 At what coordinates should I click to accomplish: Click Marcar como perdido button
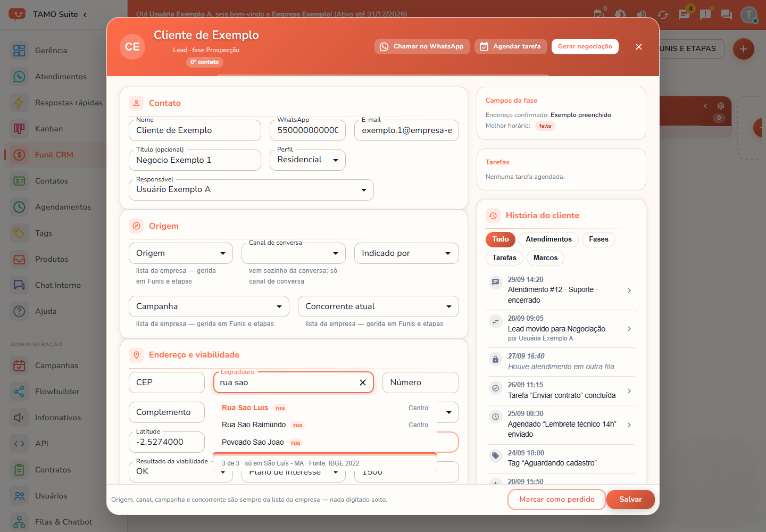[557, 500]
